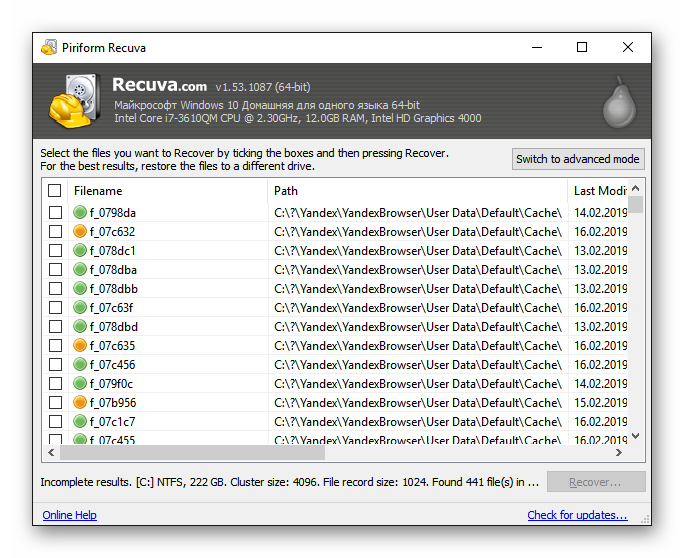Click the Cache path cell for f_07c1c7
The width and height of the screenshot is (684, 558).
pos(418,422)
